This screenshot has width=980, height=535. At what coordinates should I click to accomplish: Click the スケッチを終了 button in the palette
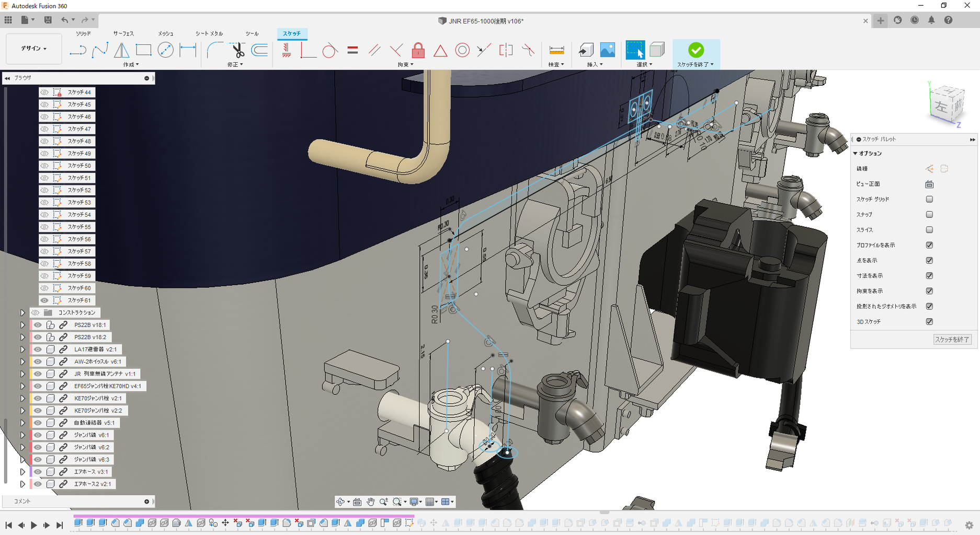click(952, 340)
